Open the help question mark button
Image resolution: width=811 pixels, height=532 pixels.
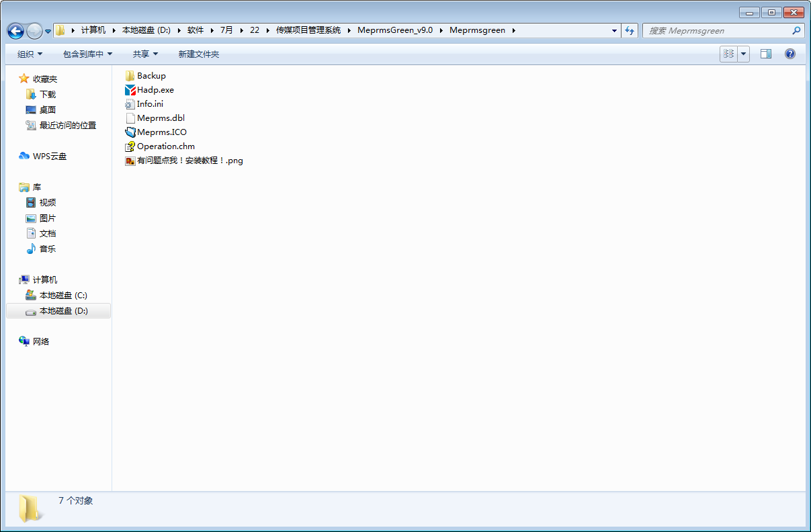click(x=790, y=54)
